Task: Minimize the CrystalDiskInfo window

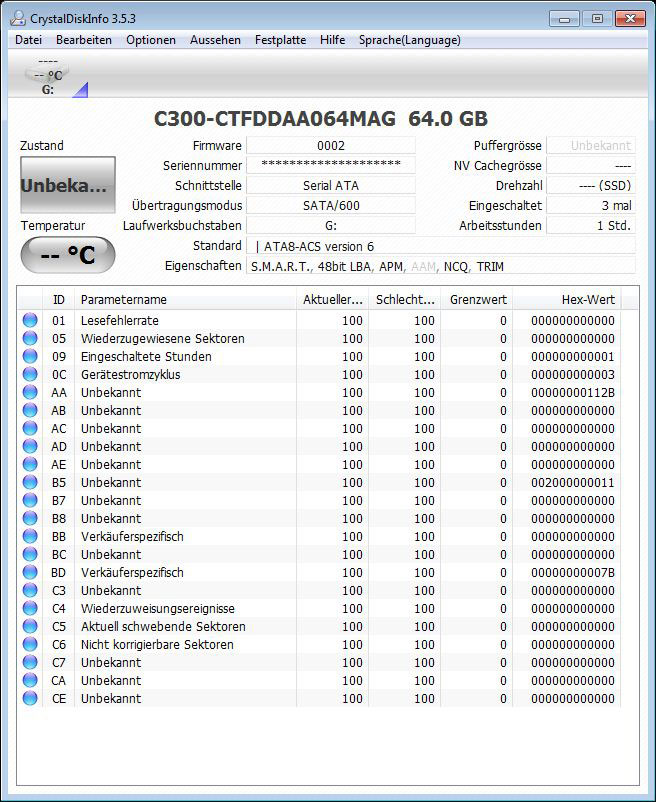Action: pyautogui.click(x=564, y=19)
